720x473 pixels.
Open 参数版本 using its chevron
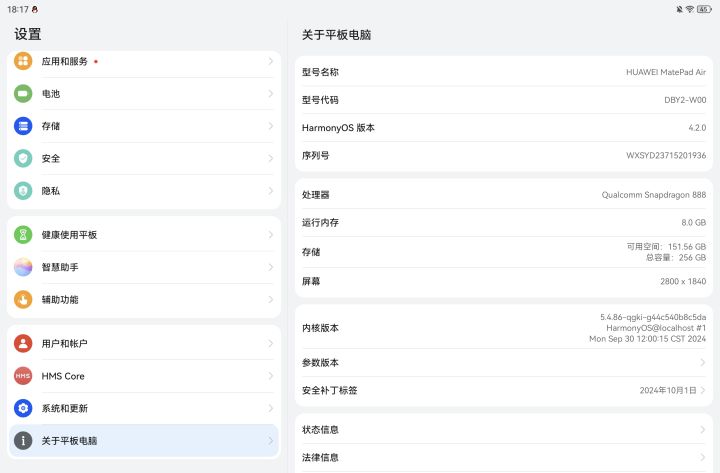[x=703, y=362]
